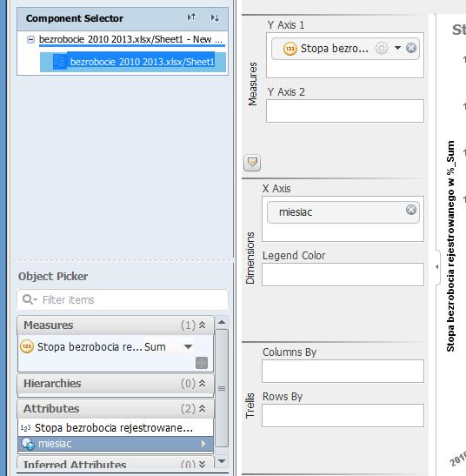The width and height of the screenshot is (466, 476).
Task: Collapse the Measures section in Object Picker
Action: coord(203,325)
